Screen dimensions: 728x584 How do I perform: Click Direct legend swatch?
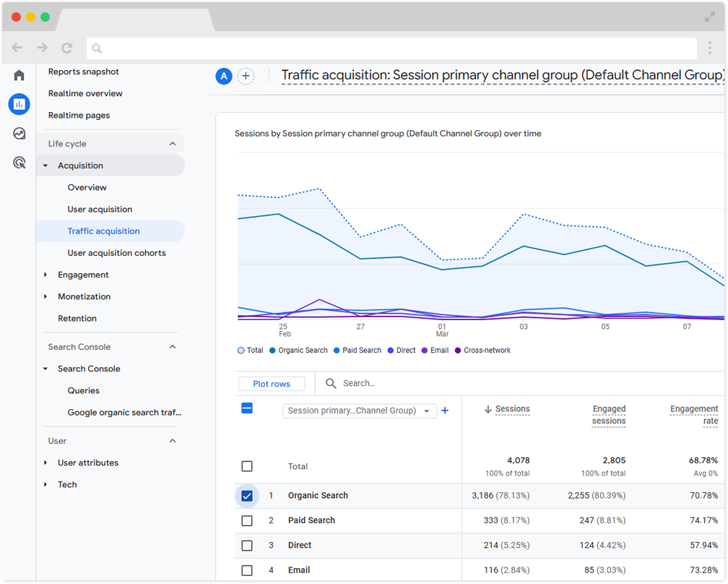(x=391, y=351)
